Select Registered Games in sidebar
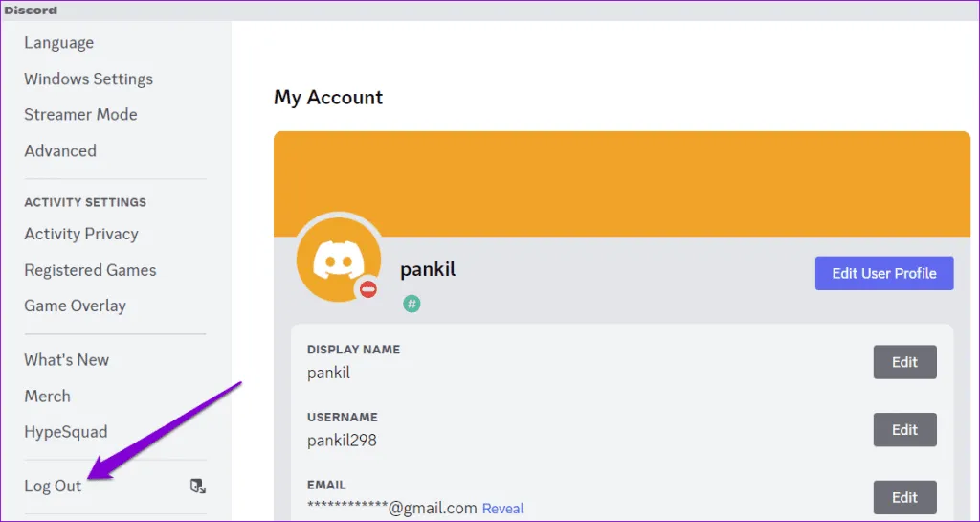Viewport: 980px width, 522px height. pos(90,270)
